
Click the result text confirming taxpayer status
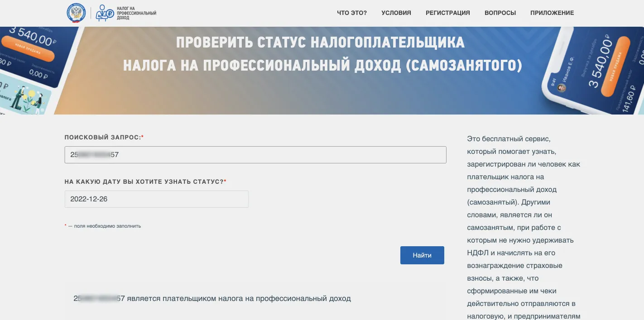point(212,299)
